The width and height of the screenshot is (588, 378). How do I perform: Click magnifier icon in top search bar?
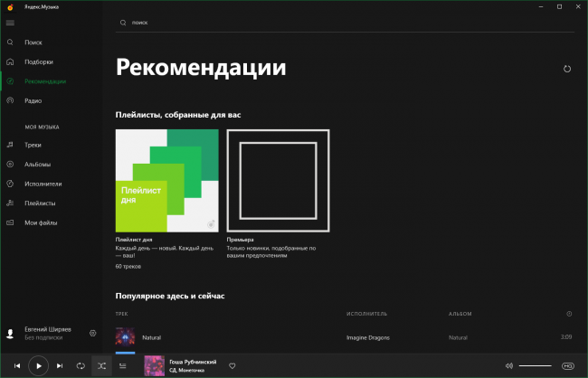[123, 23]
